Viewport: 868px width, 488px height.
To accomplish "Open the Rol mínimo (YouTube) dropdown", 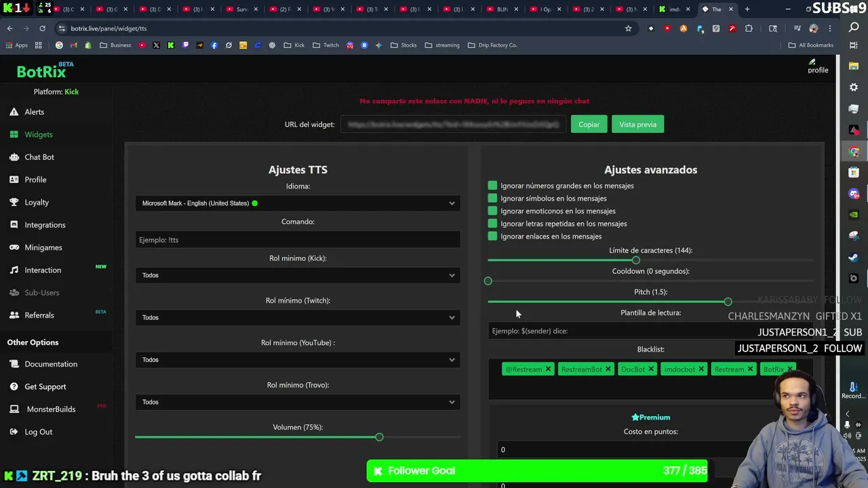I will [298, 360].
